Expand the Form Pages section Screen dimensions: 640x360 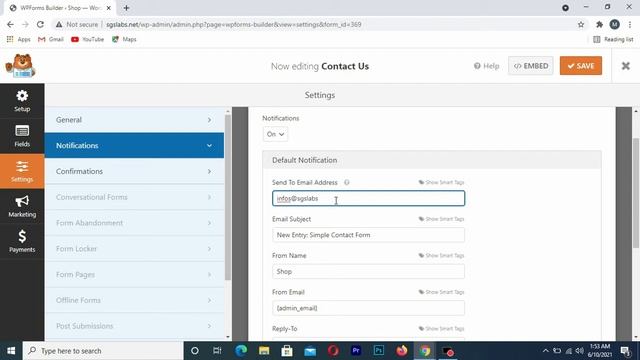(134, 274)
